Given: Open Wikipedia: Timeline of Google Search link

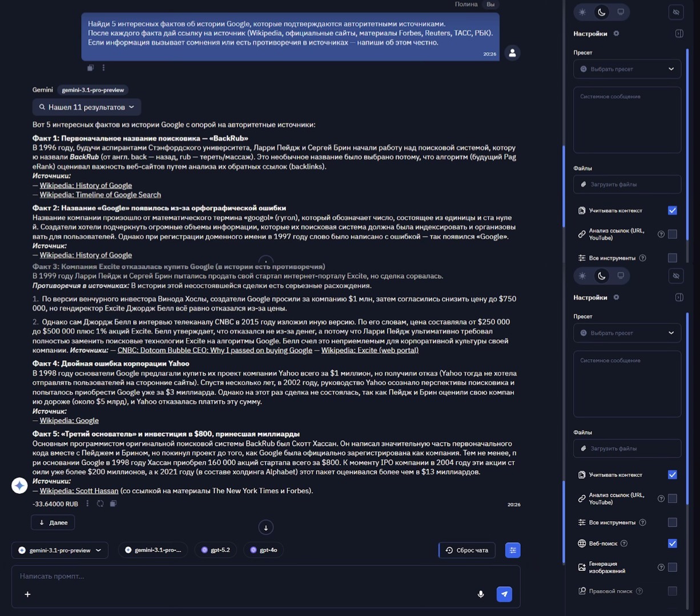Looking at the screenshot, I should pyautogui.click(x=100, y=195).
